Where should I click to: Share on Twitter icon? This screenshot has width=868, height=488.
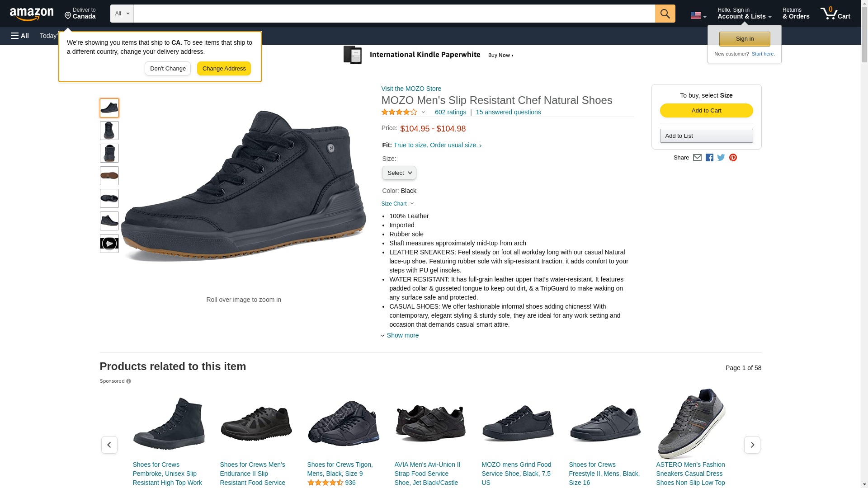tap(721, 158)
